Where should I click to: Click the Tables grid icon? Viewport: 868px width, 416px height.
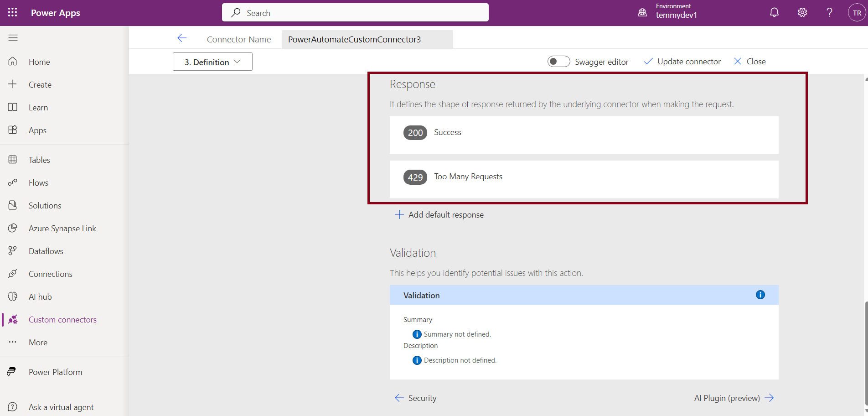pos(13,160)
